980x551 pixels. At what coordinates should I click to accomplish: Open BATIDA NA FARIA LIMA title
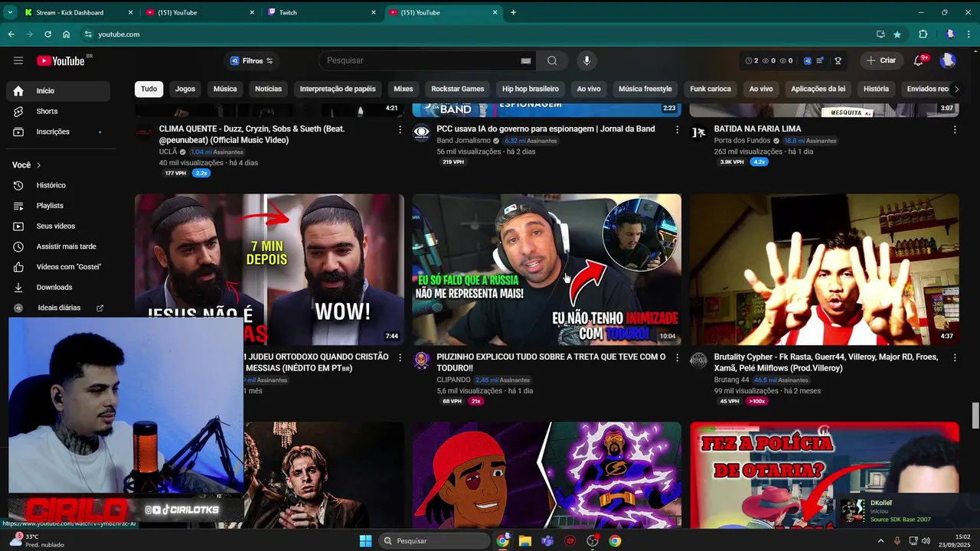[x=757, y=129]
